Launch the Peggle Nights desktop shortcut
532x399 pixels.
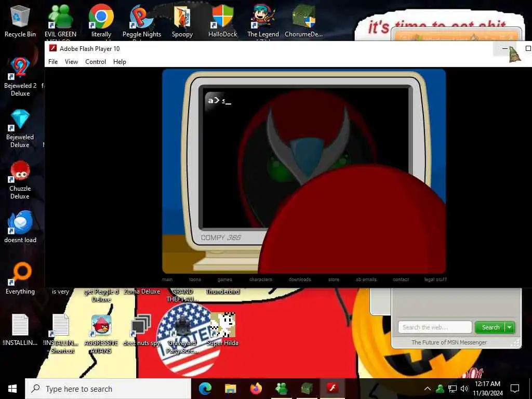[141, 21]
